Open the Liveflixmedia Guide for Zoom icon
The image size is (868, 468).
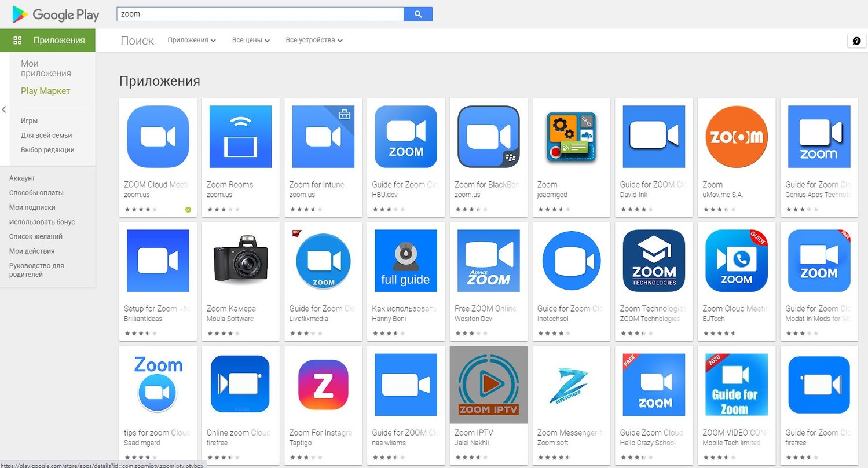click(323, 261)
